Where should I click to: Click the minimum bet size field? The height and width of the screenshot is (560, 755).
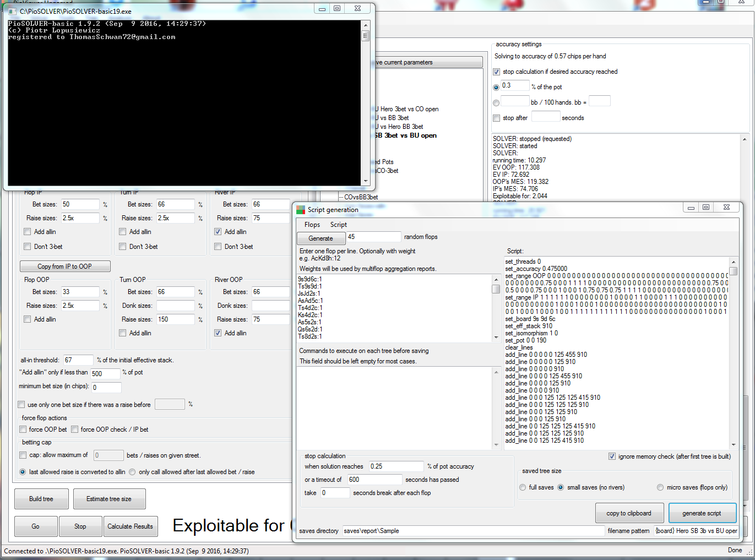click(106, 387)
